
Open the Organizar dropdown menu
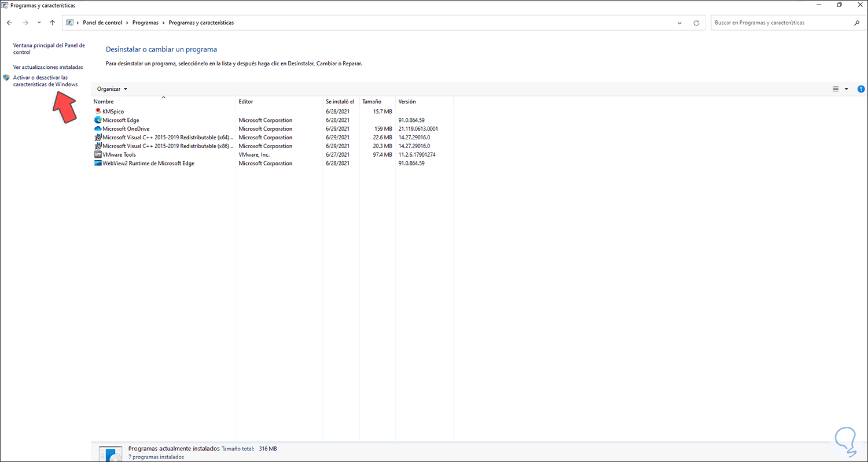(112, 89)
